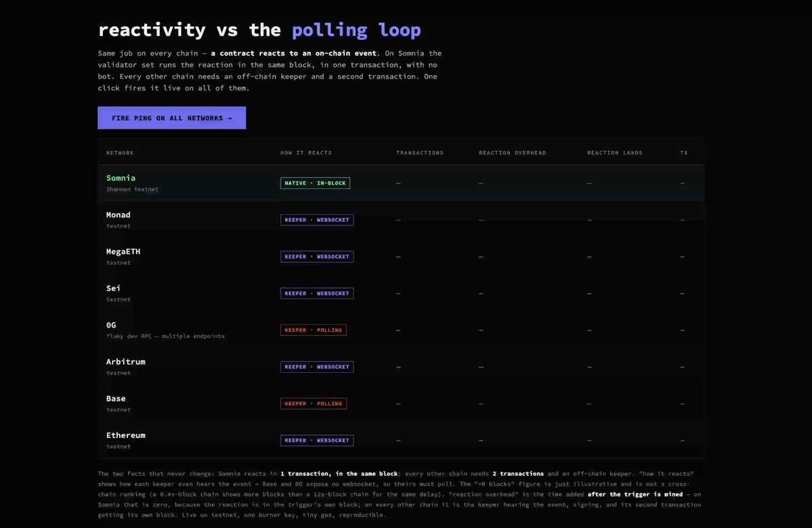Select the Arbitrum network name
This screenshot has height=528, width=812.
[126, 362]
